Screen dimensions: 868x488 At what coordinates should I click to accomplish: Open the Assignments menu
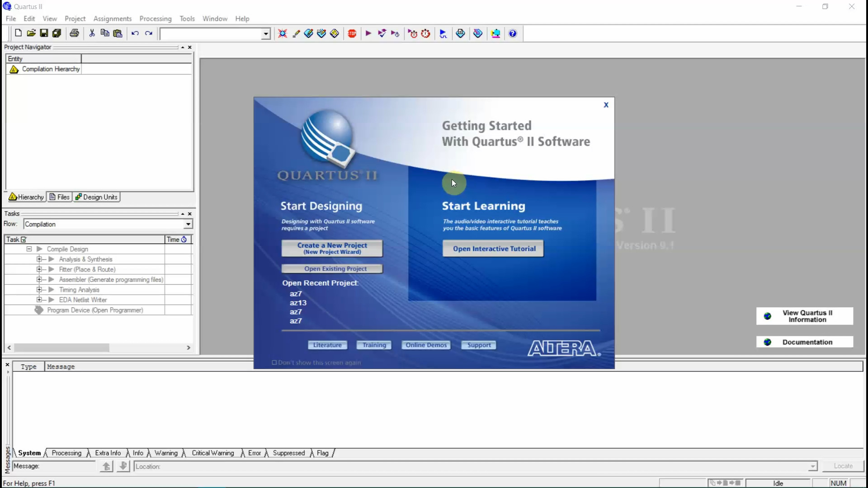click(x=112, y=19)
